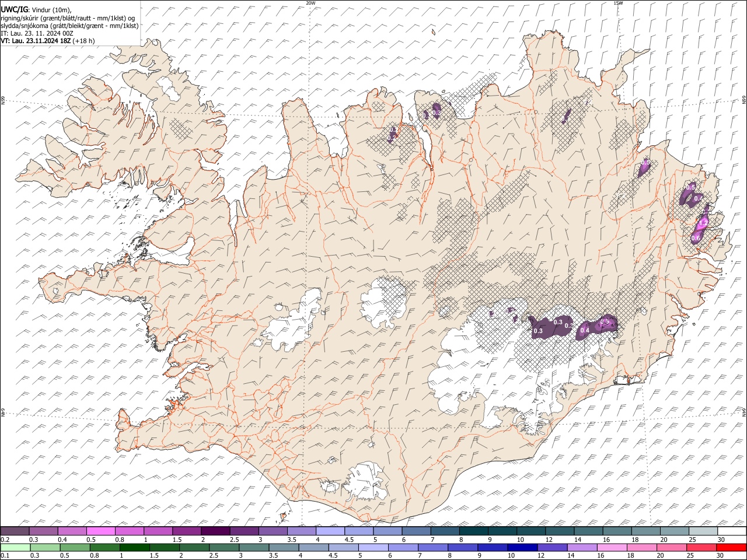
Task: Click the top-row swatch labeled 1.5
Action: pyautogui.click(x=187, y=531)
